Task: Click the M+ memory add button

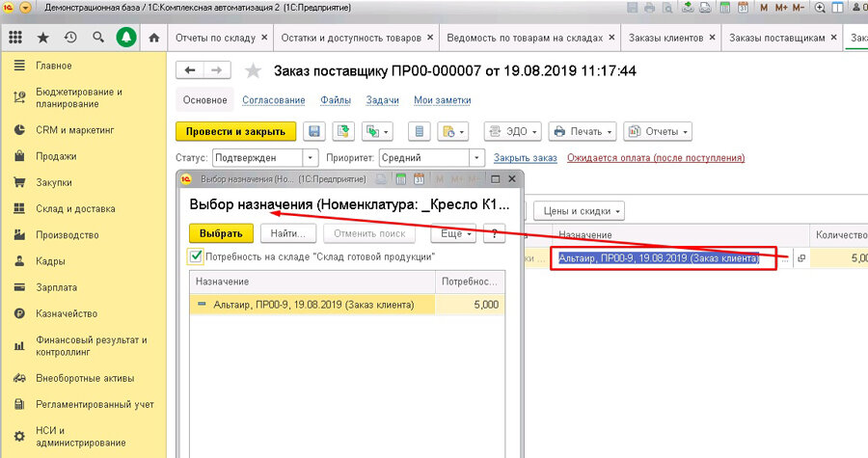Action: (x=781, y=8)
